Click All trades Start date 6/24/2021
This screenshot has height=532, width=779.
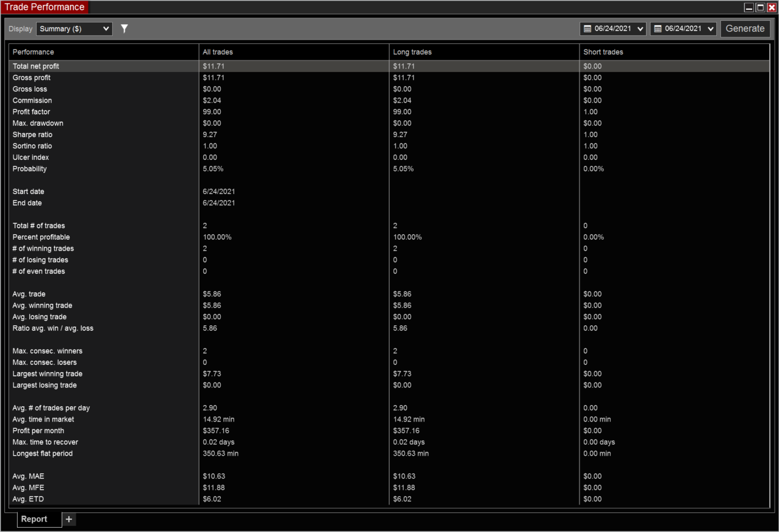(219, 192)
